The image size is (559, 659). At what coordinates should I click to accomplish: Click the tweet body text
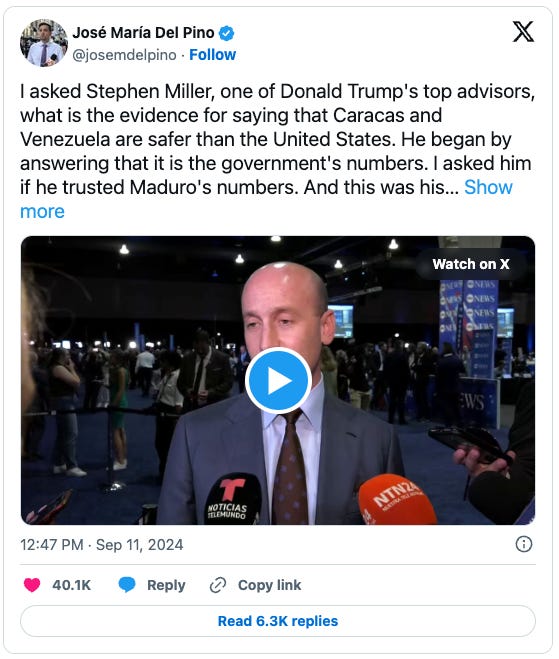pos(277,151)
